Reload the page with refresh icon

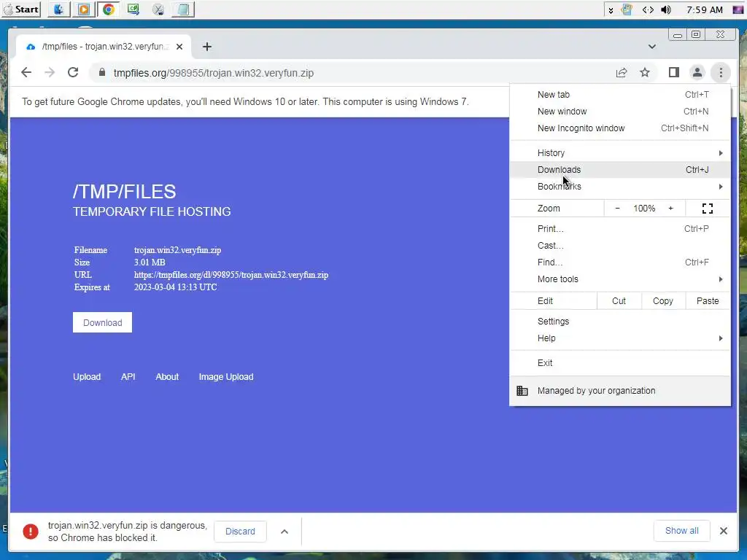(73, 72)
